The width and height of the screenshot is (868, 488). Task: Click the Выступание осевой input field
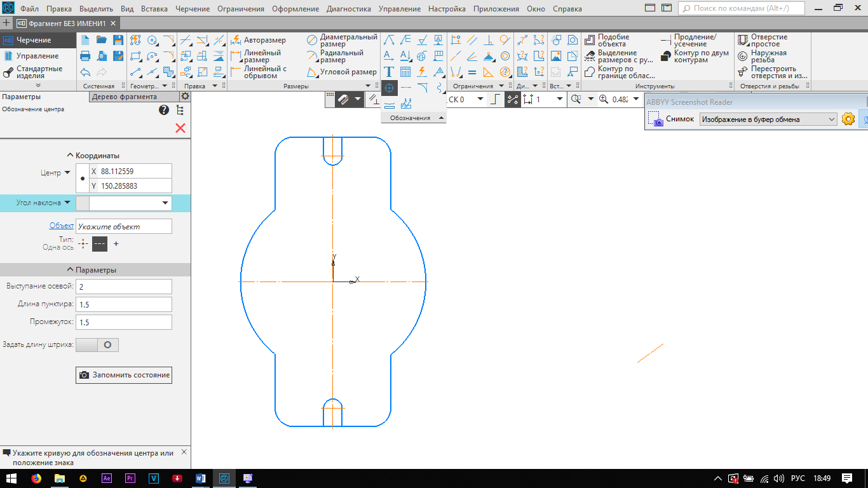tap(123, 287)
